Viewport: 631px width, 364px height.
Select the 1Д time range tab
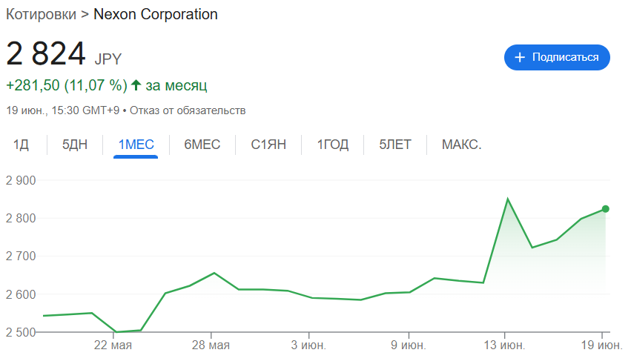[x=21, y=145]
